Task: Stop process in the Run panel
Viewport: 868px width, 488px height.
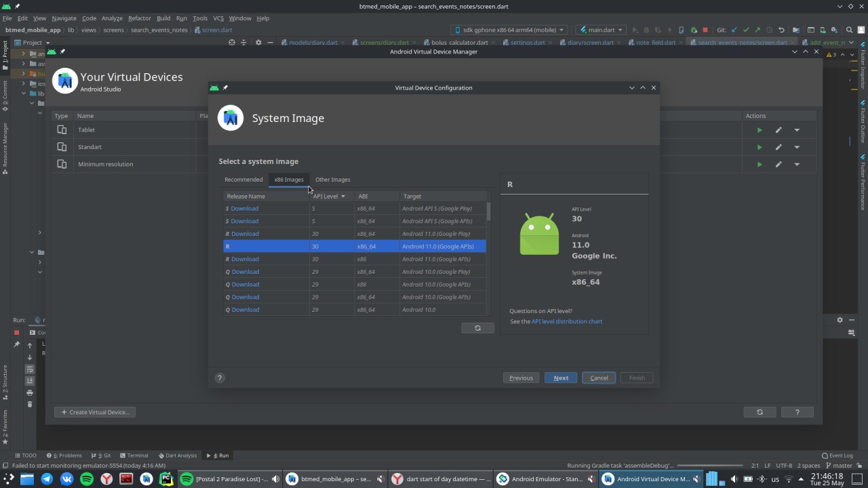Action: [x=17, y=332]
